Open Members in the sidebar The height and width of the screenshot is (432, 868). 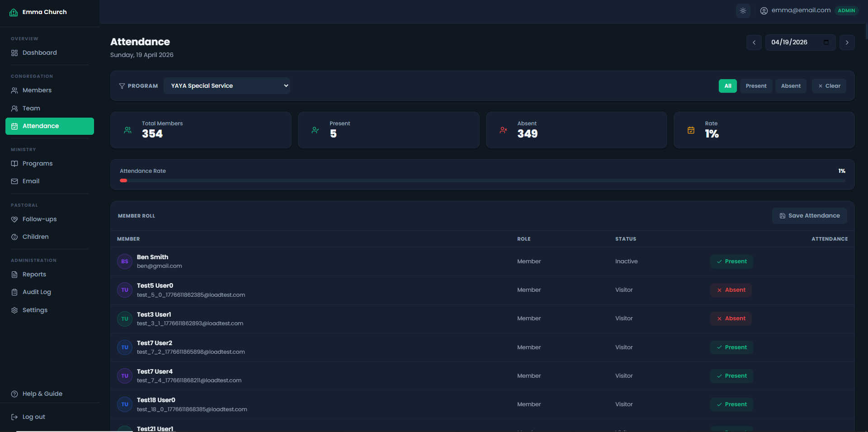tap(50, 90)
